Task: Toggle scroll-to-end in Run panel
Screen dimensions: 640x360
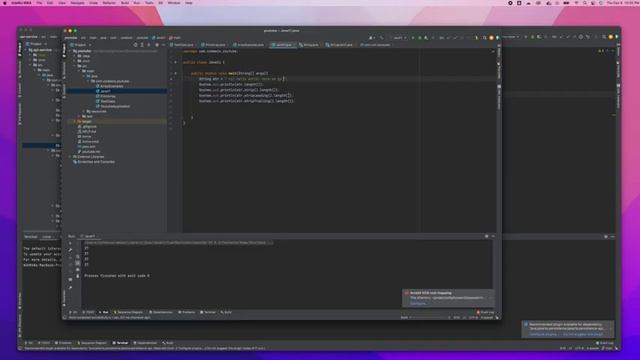Action: tap(78, 263)
